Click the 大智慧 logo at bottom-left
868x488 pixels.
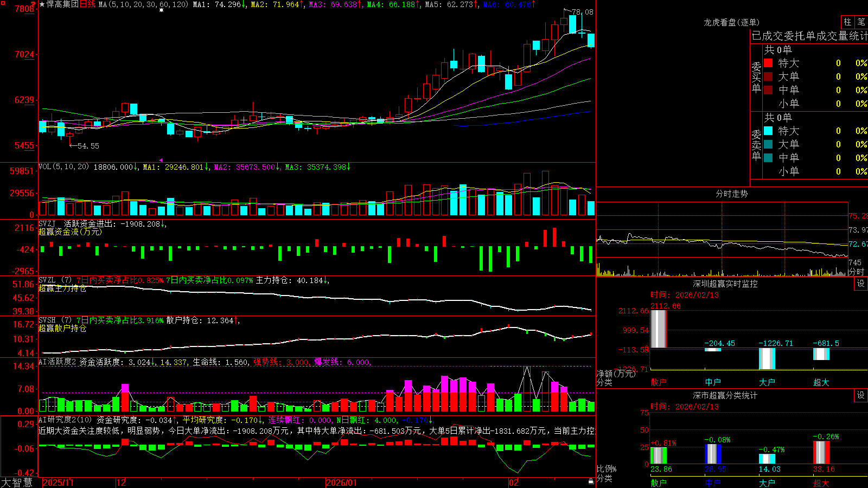pyautogui.click(x=17, y=483)
